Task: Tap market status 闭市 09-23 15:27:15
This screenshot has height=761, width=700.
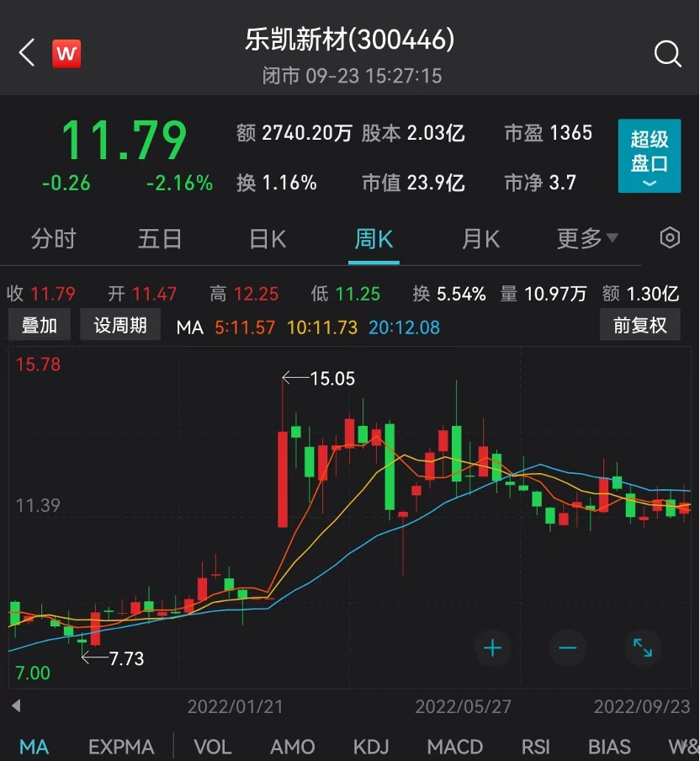Action: 352,77
